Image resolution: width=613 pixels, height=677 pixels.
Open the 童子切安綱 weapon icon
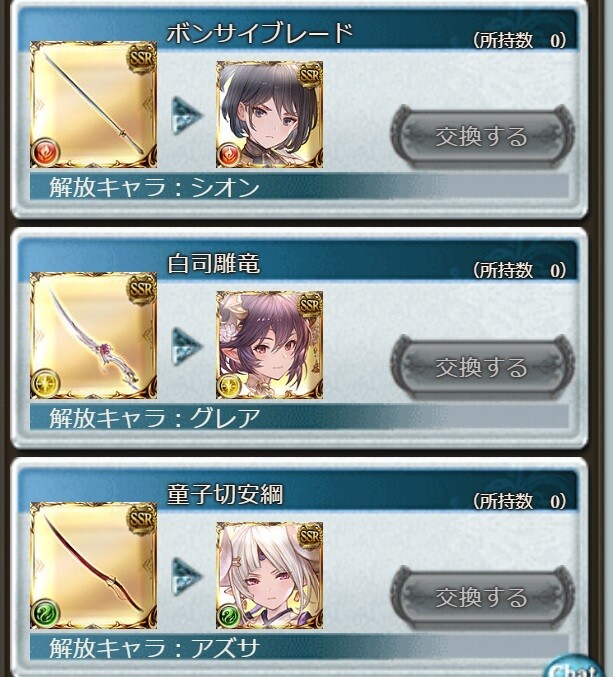coord(93,566)
